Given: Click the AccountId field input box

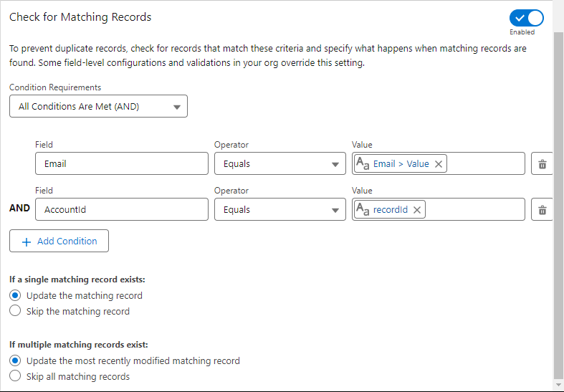Looking at the screenshot, I should [x=121, y=210].
